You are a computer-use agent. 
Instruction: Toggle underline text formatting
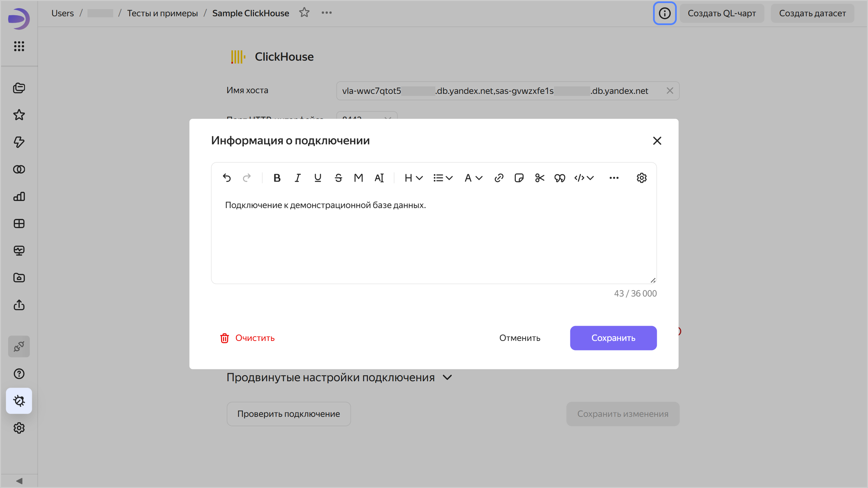[318, 178]
